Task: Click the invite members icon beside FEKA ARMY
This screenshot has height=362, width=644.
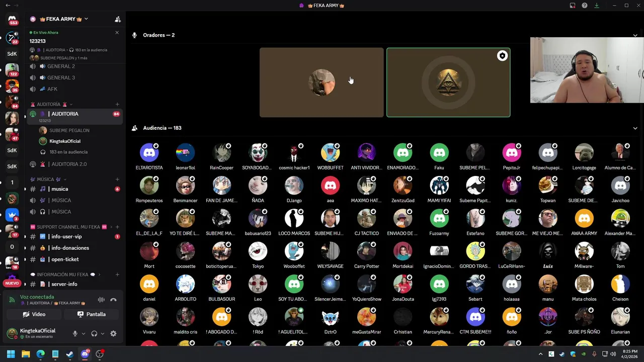Action: [118, 19]
